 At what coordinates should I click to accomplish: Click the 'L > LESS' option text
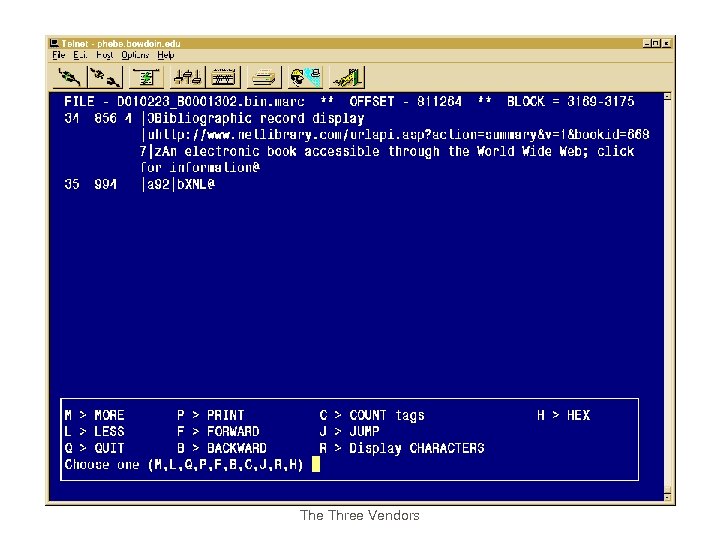pos(95,432)
